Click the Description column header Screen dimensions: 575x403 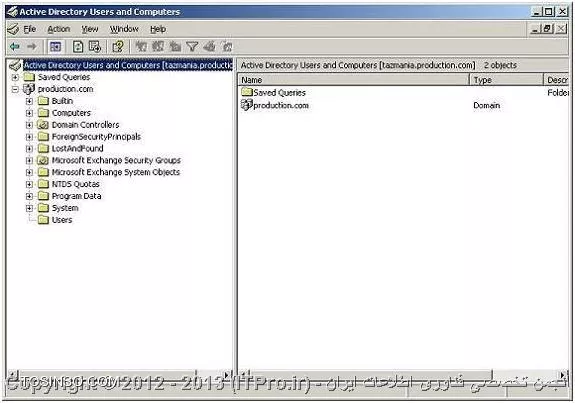click(556, 80)
